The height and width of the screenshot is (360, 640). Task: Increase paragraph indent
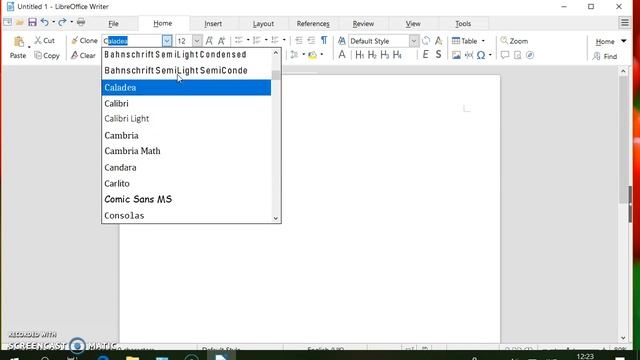(x=299, y=40)
